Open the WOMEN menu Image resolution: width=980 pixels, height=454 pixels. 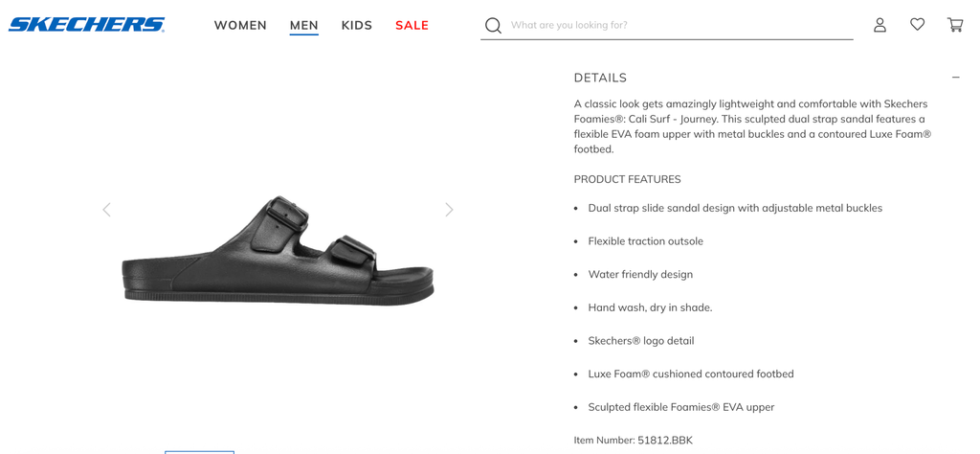pyautogui.click(x=240, y=26)
